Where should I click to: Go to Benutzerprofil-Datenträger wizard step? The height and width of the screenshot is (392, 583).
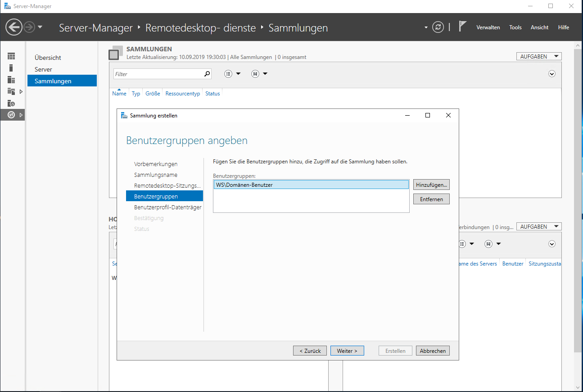(168, 207)
